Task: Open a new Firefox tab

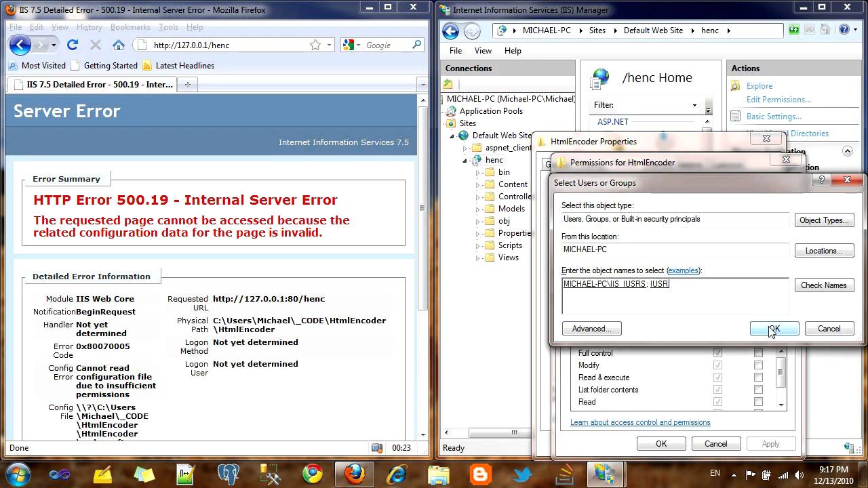Action: pyautogui.click(x=188, y=85)
